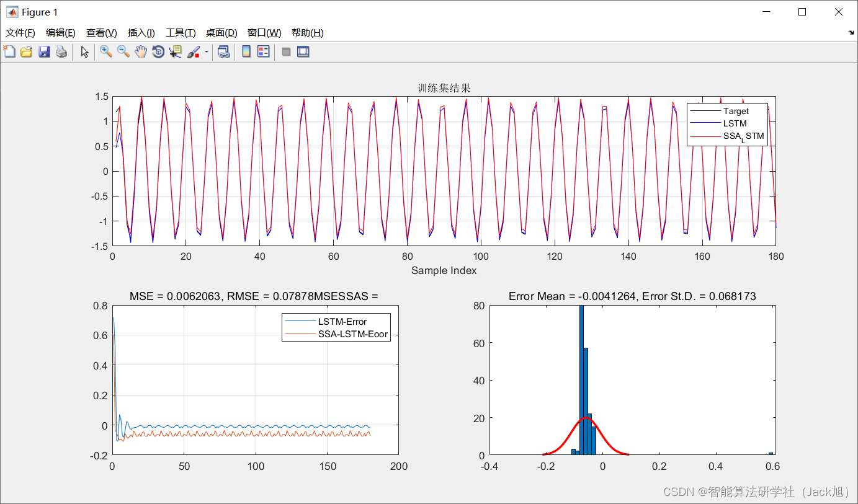Click the red normal-fit curve peak

click(586, 418)
